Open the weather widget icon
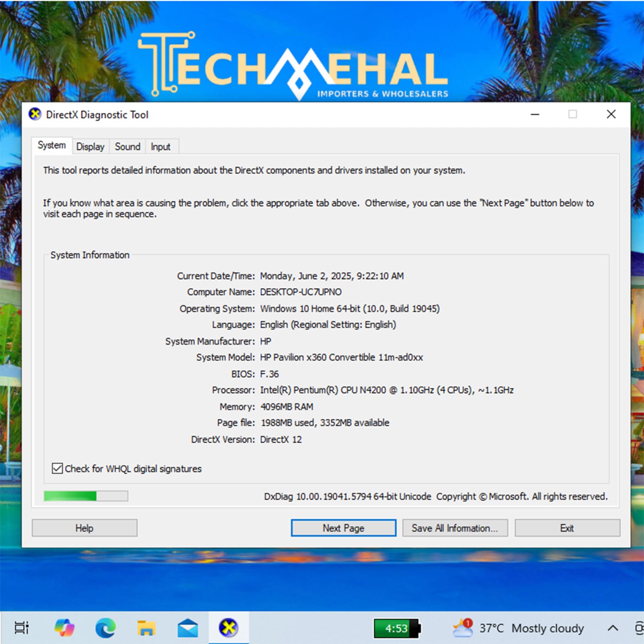644x644 pixels. click(462, 628)
